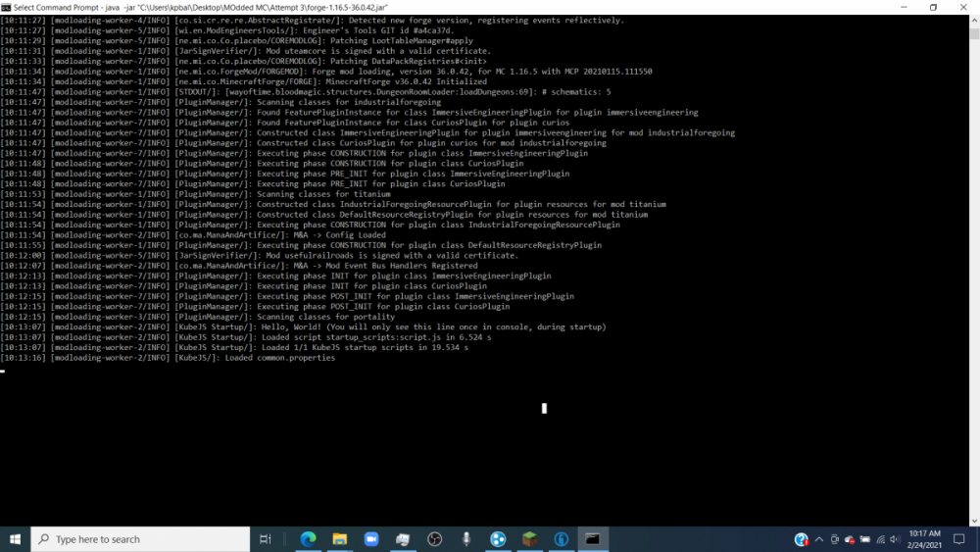Click the Meet Now tray icon
The width and height of the screenshot is (980, 552).
tap(834, 539)
